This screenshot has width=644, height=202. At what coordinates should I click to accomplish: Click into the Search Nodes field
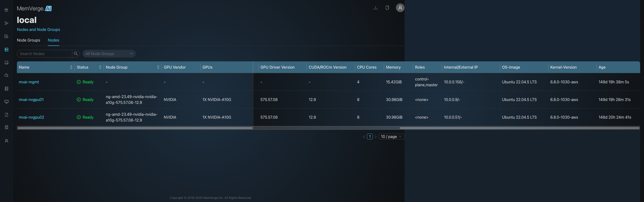pos(44,54)
